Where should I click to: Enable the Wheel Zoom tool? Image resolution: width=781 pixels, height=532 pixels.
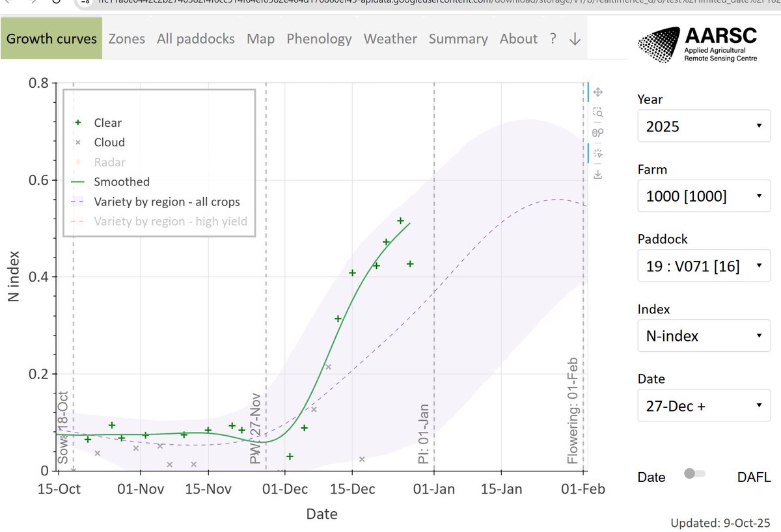[598, 133]
